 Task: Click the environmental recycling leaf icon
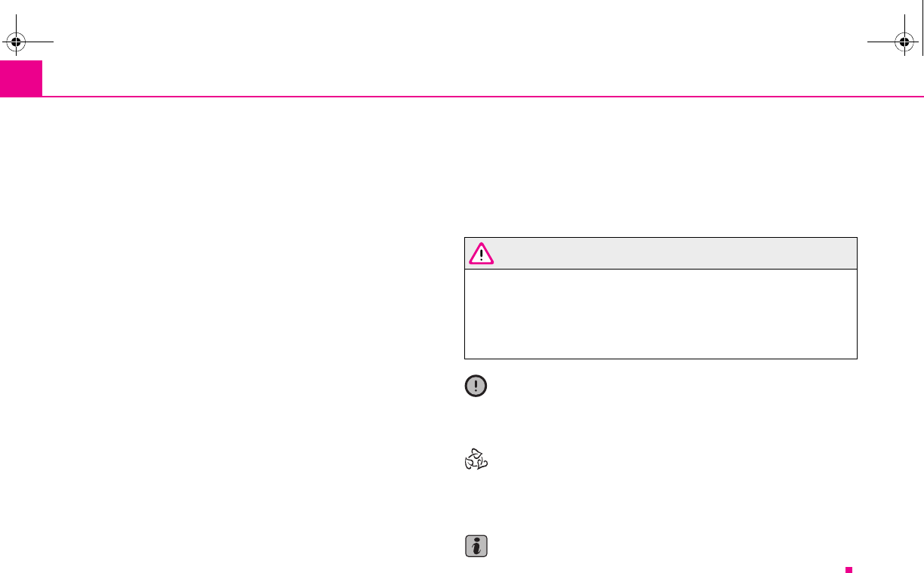(476, 460)
